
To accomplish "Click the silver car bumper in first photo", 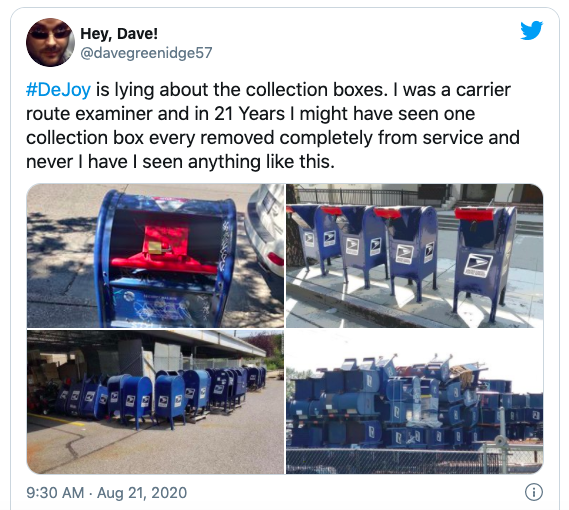I will [265, 232].
